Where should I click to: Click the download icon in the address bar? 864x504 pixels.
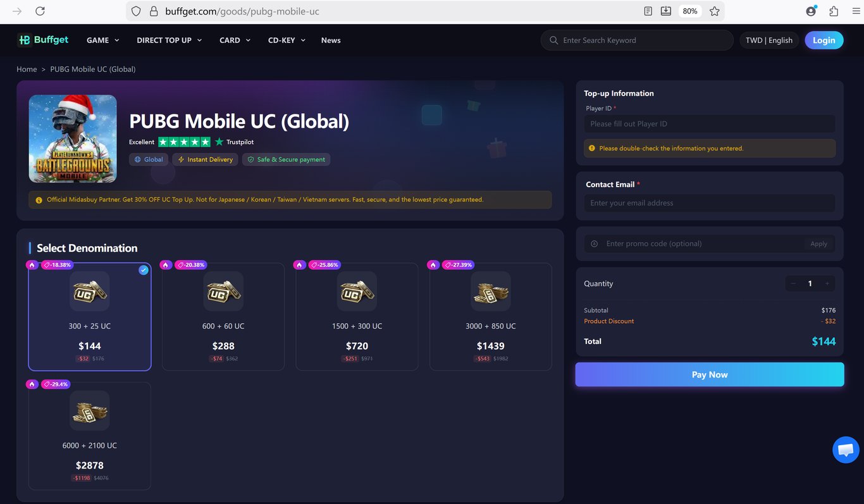click(x=665, y=11)
